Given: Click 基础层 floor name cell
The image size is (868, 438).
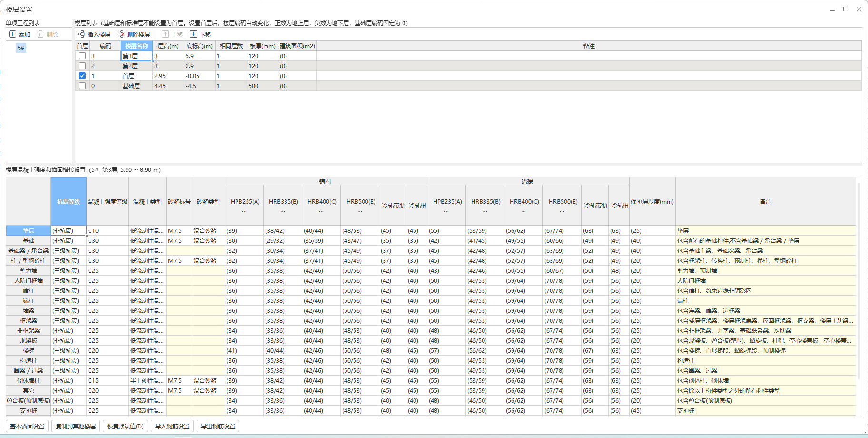Looking at the screenshot, I should [x=137, y=86].
